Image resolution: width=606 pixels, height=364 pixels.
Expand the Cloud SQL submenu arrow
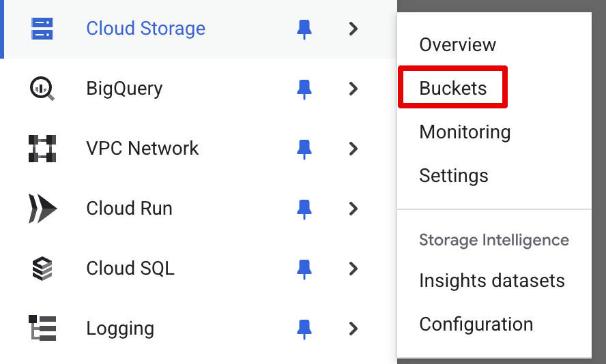[x=353, y=269]
